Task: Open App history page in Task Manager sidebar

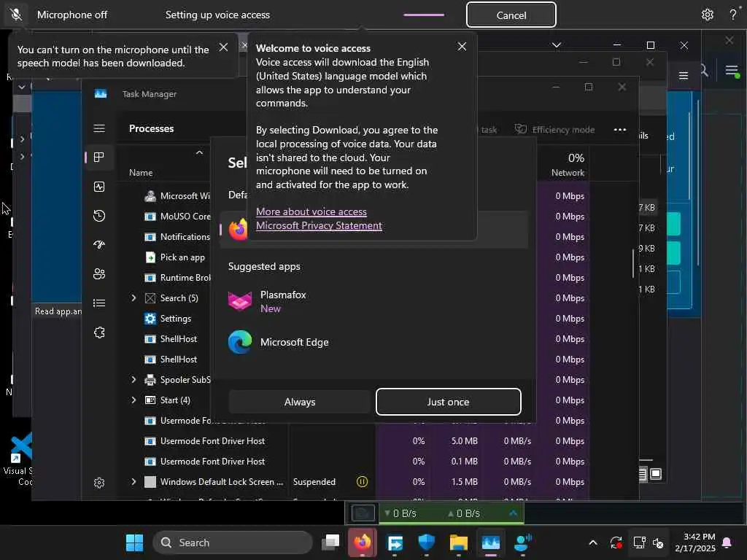Action: tap(99, 216)
